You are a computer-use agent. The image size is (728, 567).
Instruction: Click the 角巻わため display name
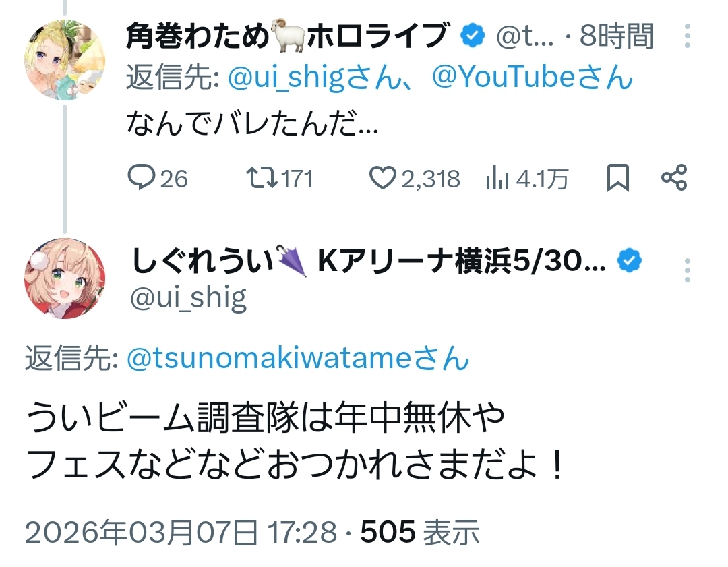click(x=200, y=36)
